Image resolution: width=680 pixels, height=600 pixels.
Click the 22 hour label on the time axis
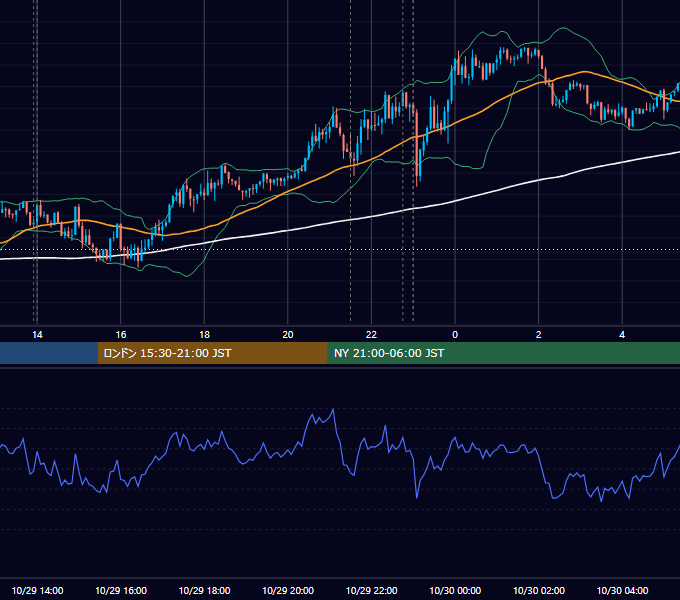click(371, 335)
